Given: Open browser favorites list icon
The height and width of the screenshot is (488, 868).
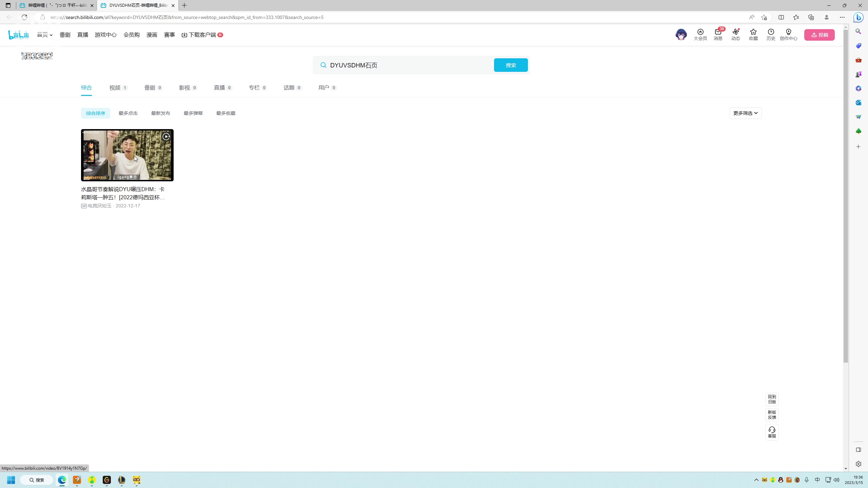Looking at the screenshot, I should [x=796, y=17].
